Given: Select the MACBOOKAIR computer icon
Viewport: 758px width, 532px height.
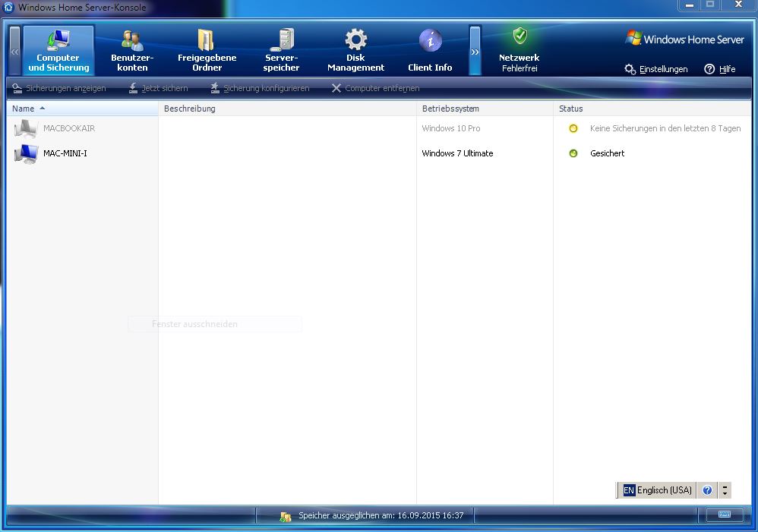Looking at the screenshot, I should [x=26, y=128].
